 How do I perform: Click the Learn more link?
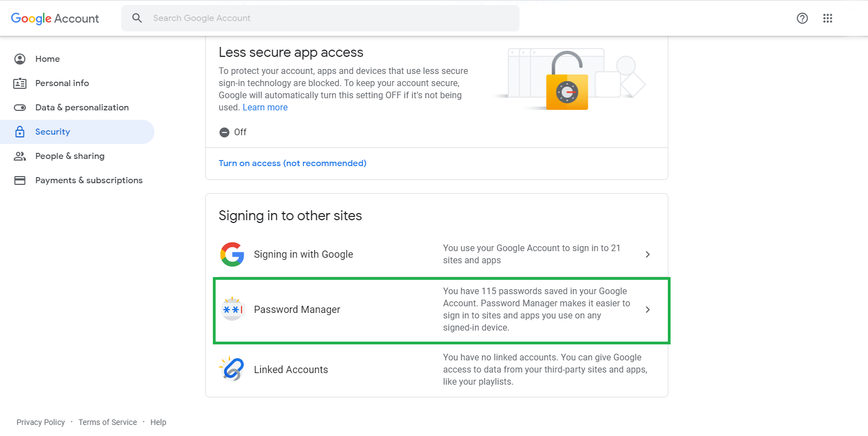pos(265,108)
